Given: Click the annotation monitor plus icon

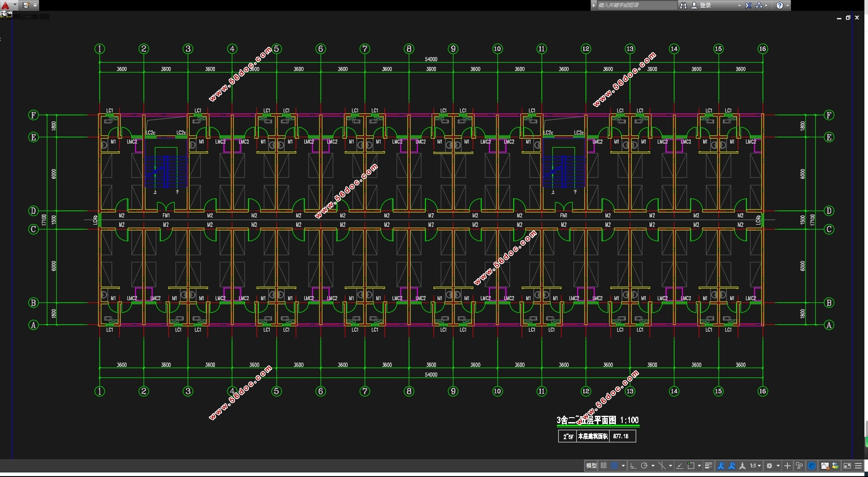Looking at the screenshot, I should [x=787, y=466].
